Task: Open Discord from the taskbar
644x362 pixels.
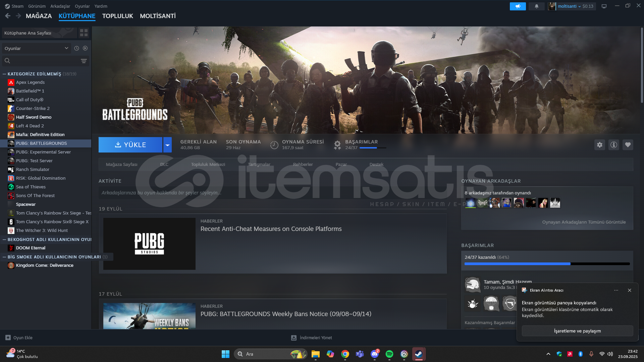Action: tap(375, 354)
